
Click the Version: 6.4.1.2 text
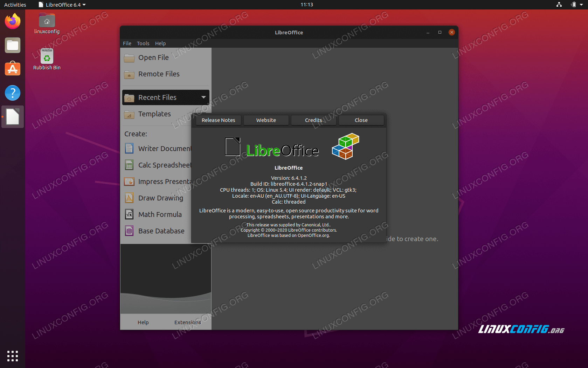pyautogui.click(x=289, y=178)
